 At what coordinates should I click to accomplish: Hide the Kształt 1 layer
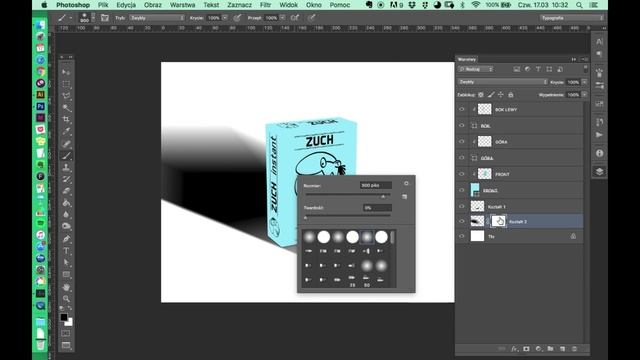click(462, 207)
